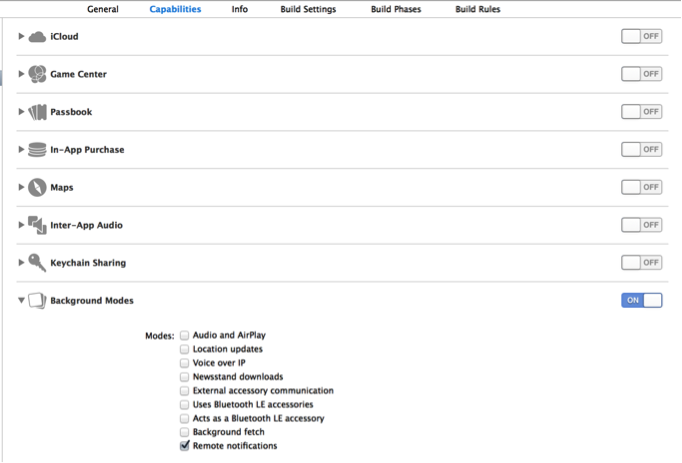Check the Audio and AirPlay mode
This screenshot has height=463, width=682.
184,336
